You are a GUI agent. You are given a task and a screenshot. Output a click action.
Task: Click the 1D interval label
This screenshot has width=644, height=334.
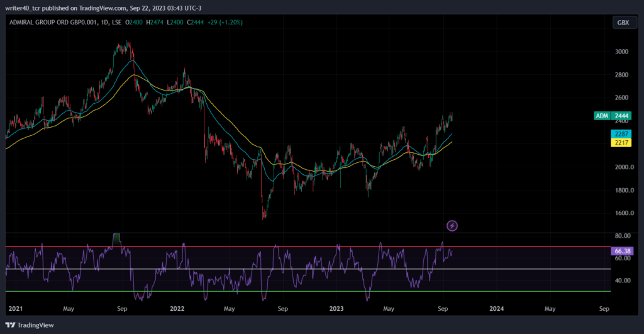(105, 22)
